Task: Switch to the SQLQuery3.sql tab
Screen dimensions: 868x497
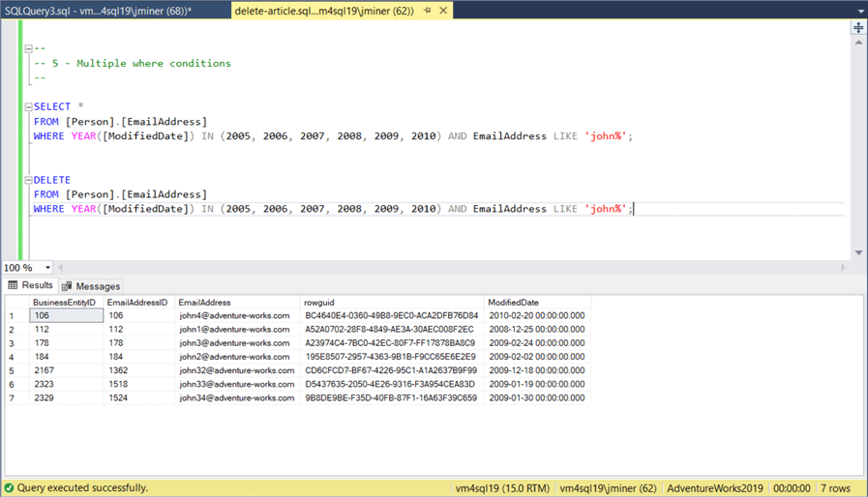Action: tap(99, 11)
